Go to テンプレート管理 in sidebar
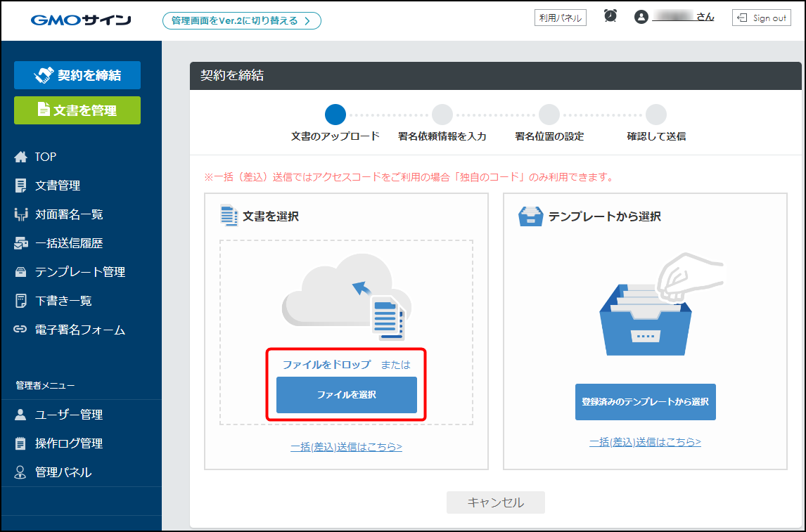The image size is (806, 532). (80, 272)
